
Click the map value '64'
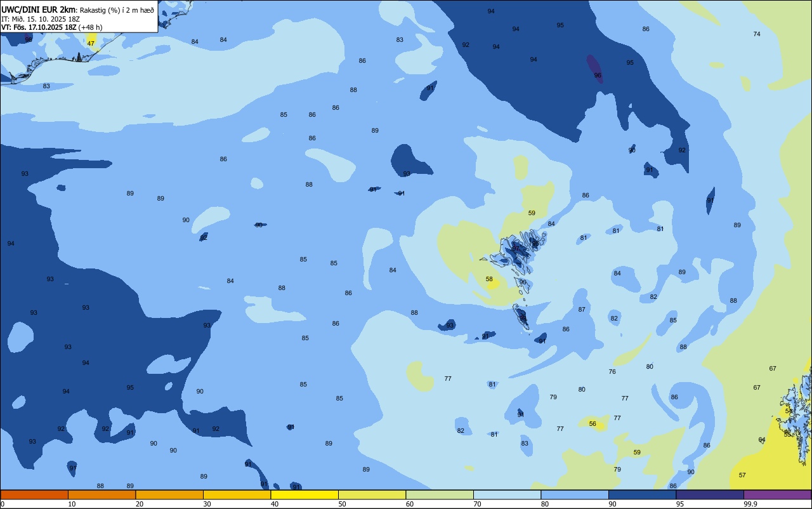click(x=762, y=440)
